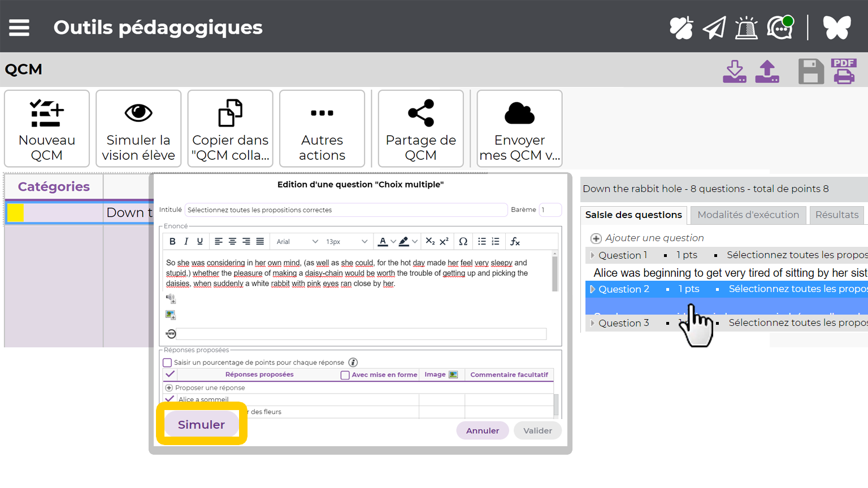Open the highlight color dropdown arrow
Image resolution: width=868 pixels, height=488 pixels.
[x=415, y=242]
